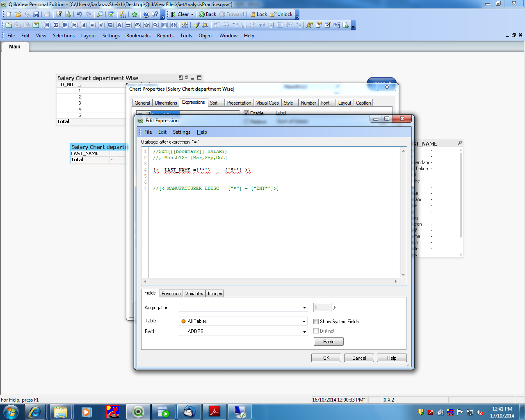Open the Aggregation dropdown

[x=304, y=308]
